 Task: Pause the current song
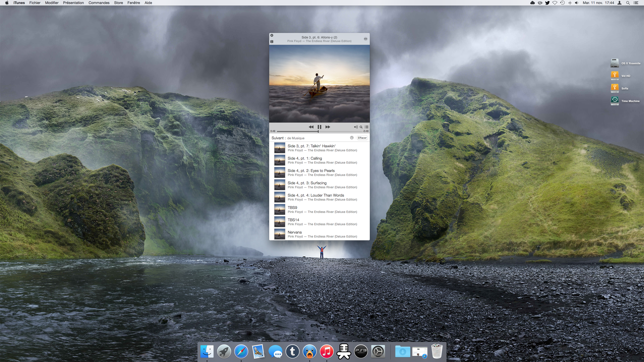point(319,127)
